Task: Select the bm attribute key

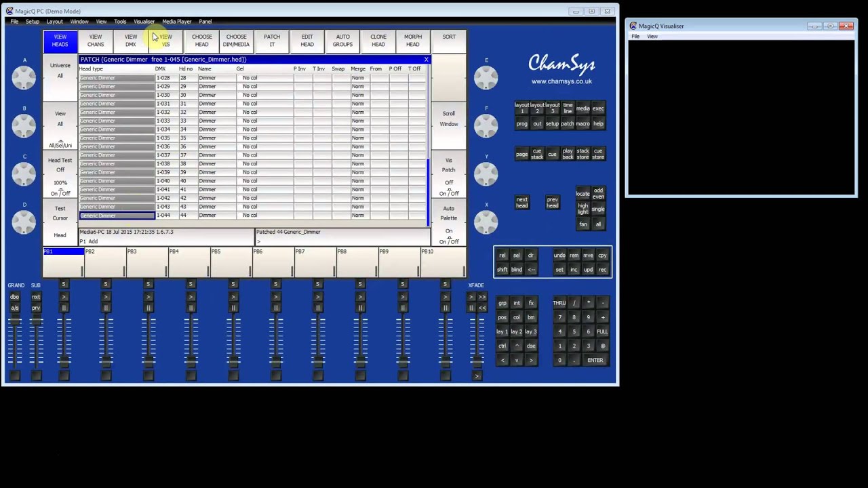Action: (x=531, y=317)
